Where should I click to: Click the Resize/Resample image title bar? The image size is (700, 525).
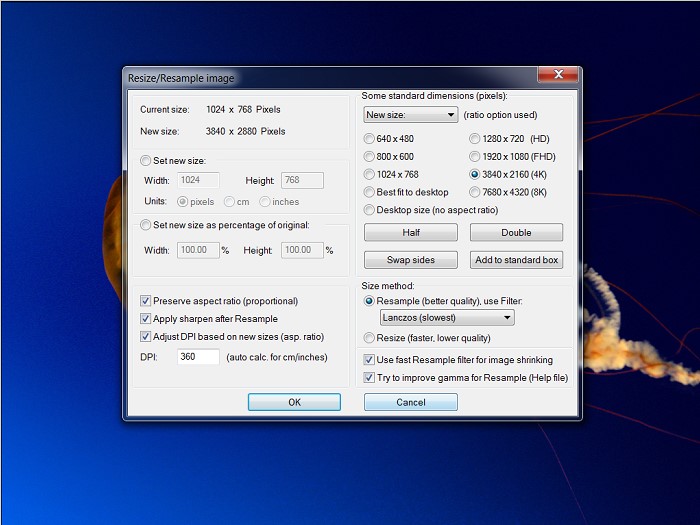[x=330, y=78]
